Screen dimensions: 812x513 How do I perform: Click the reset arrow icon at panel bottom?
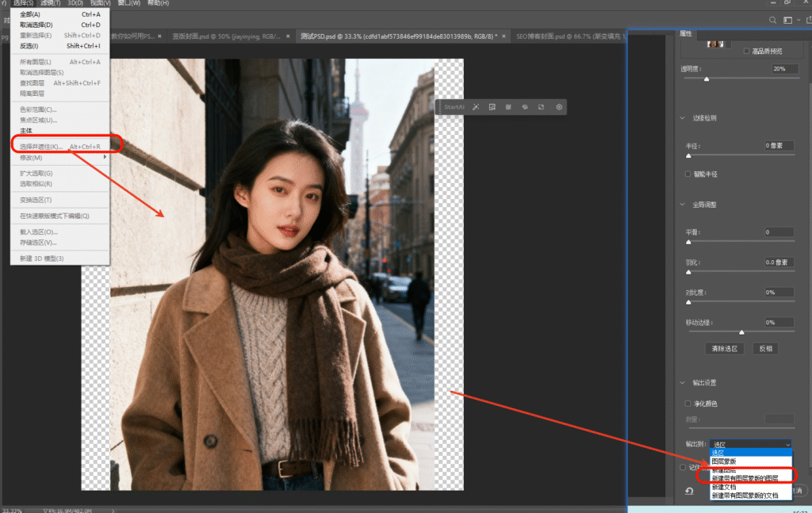click(688, 491)
